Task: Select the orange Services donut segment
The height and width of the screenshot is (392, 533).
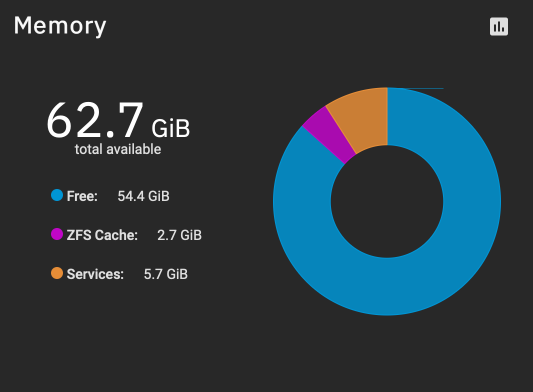Action: point(363,117)
